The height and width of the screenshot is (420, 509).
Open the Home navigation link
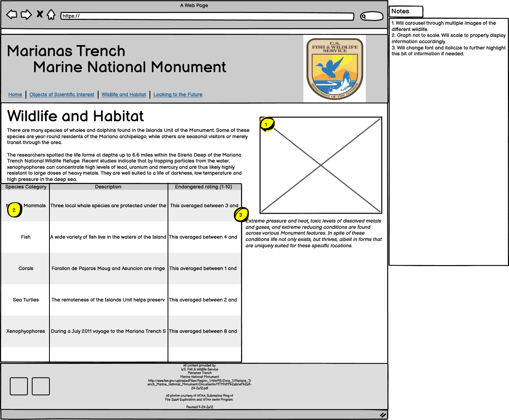coord(15,94)
